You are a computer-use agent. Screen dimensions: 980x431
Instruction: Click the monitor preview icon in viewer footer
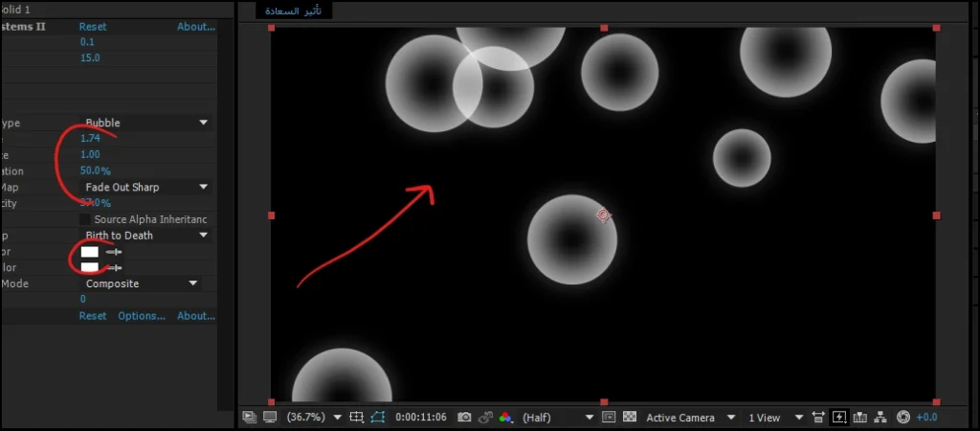(270, 417)
